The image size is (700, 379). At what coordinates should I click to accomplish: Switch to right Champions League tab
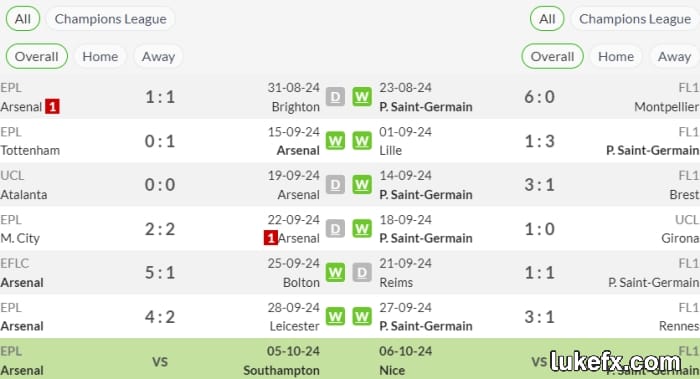point(635,19)
